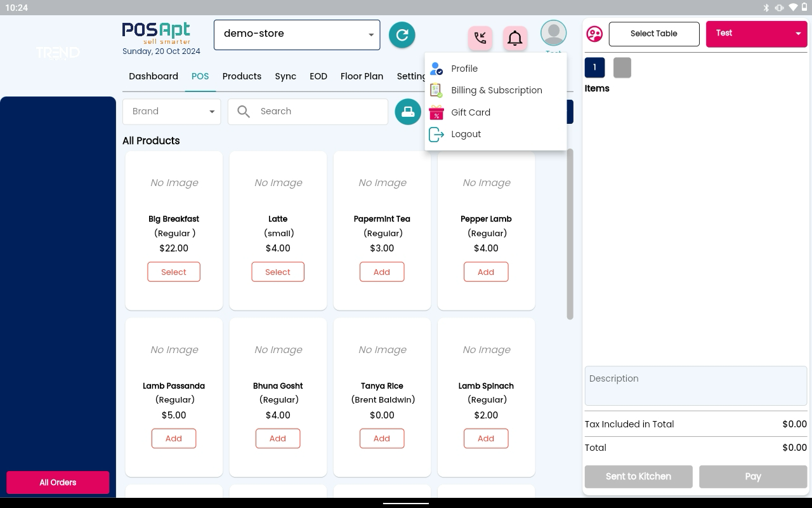This screenshot has width=812, height=508.
Task: Expand the pink Test dropdown
Action: [756, 34]
